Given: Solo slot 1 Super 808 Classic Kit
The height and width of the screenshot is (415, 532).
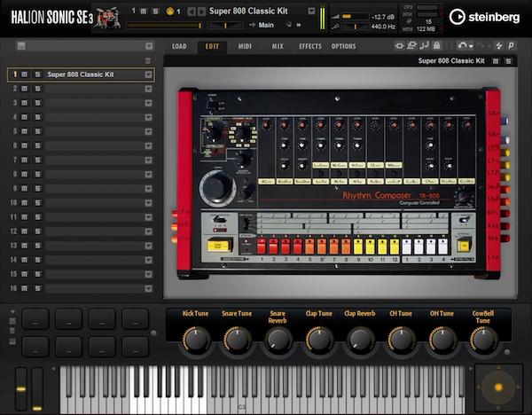Looking at the screenshot, I should point(36,75).
